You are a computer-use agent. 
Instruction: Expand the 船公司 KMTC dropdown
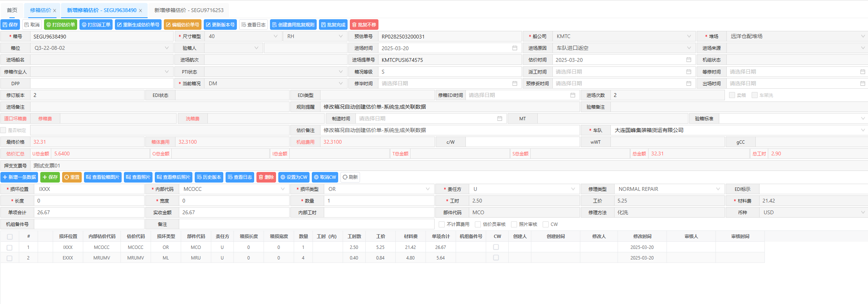[689, 37]
